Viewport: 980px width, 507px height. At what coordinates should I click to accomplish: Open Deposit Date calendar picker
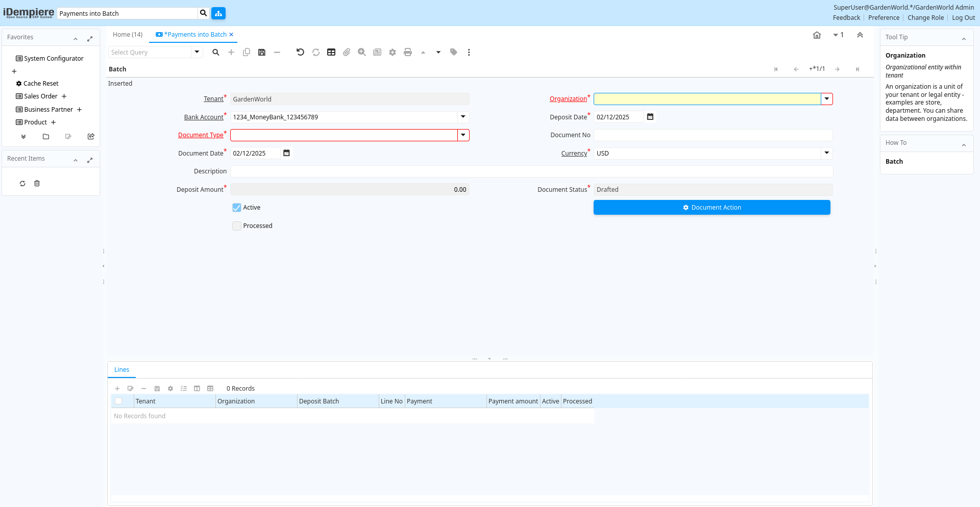pyautogui.click(x=650, y=117)
